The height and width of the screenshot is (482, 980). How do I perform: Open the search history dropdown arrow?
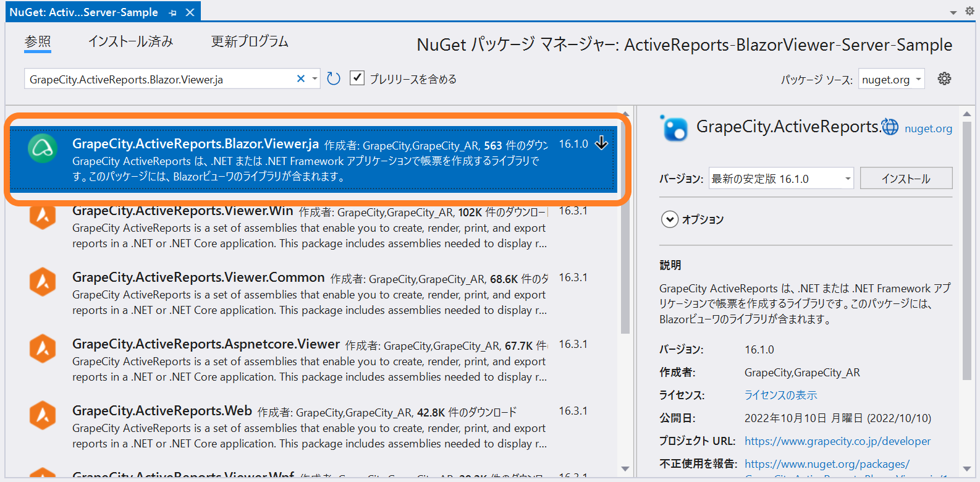coord(315,78)
